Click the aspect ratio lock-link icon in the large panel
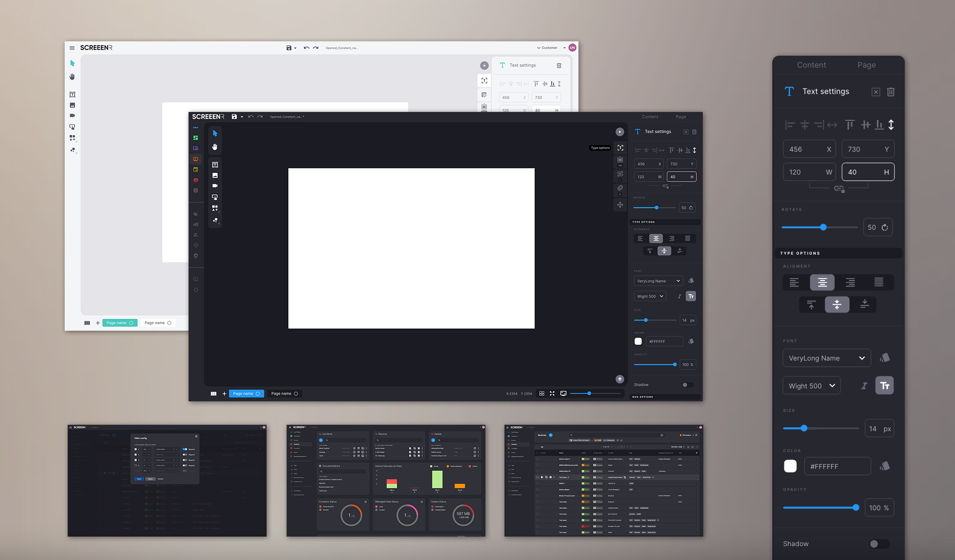Viewport: 955px width, 560px height. click(x=839, y=189)
